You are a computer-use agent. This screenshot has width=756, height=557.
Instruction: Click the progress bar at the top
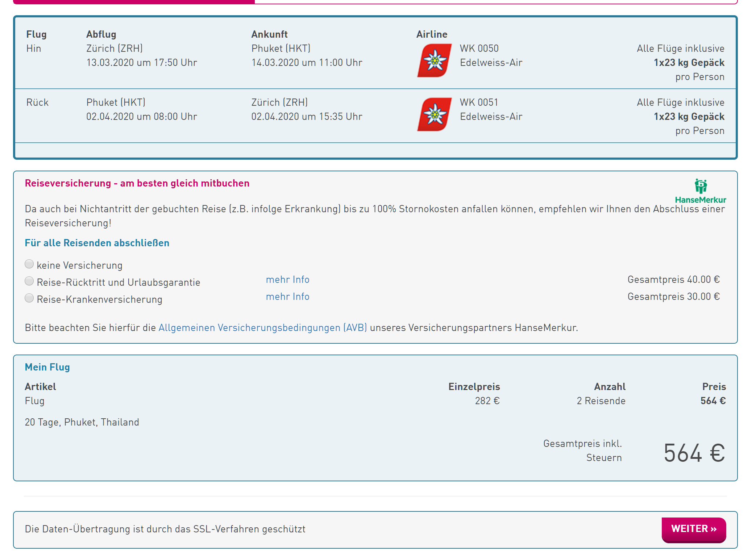tap(134, 2)
